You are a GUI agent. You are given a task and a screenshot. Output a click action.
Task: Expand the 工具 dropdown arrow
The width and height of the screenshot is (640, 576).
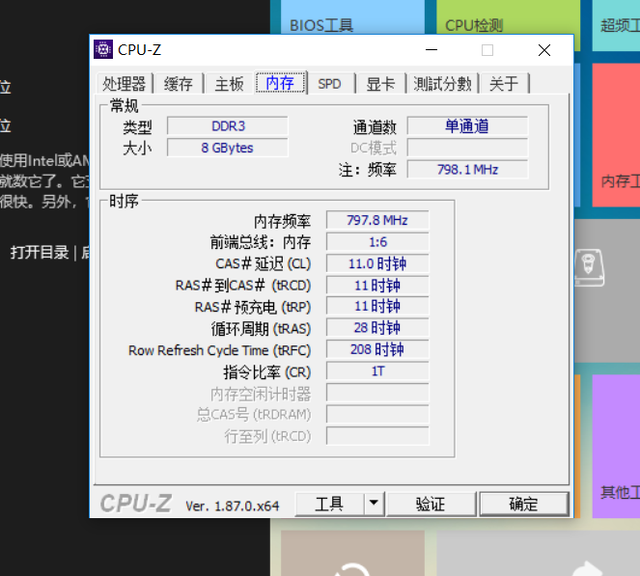click(x=374, y=504)
